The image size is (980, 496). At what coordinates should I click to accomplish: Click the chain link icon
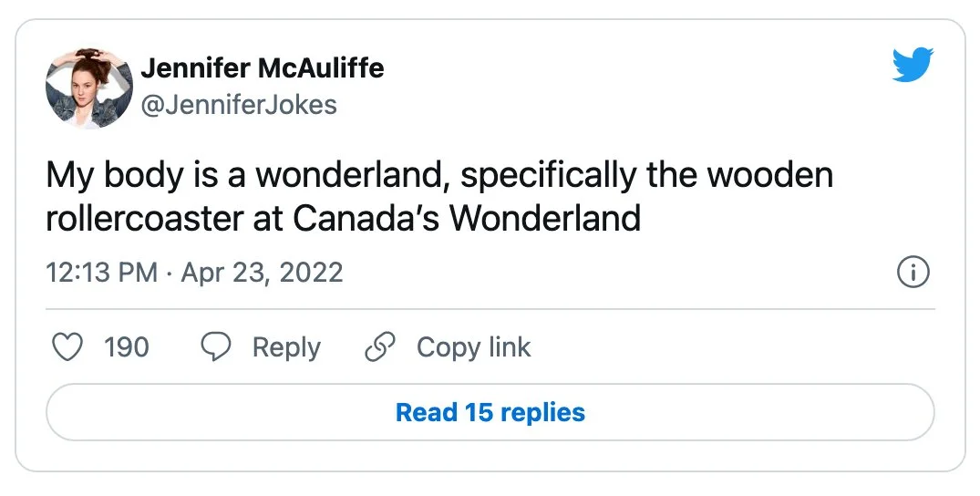tap(378, 347)
